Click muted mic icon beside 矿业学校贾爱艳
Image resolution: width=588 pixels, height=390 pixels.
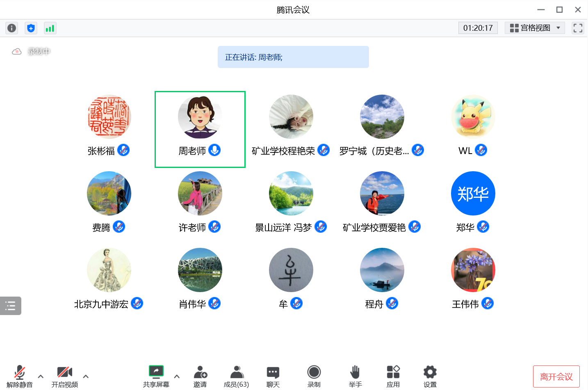click(415, 227)
